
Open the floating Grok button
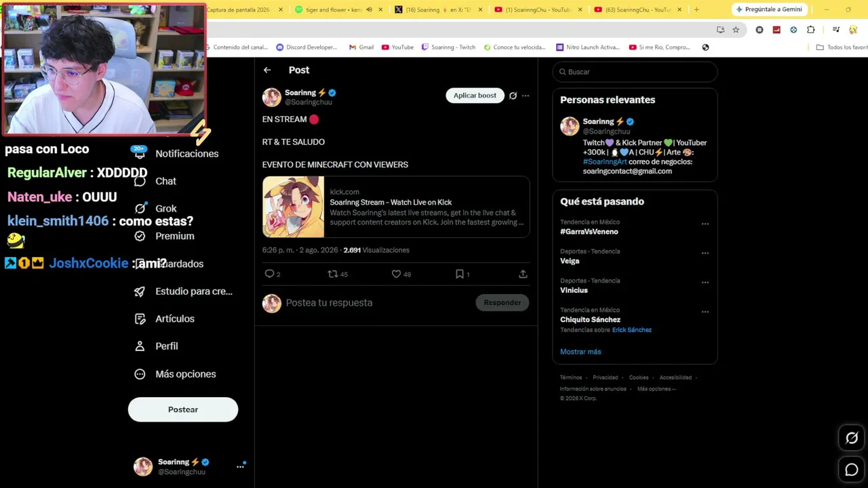852,438
